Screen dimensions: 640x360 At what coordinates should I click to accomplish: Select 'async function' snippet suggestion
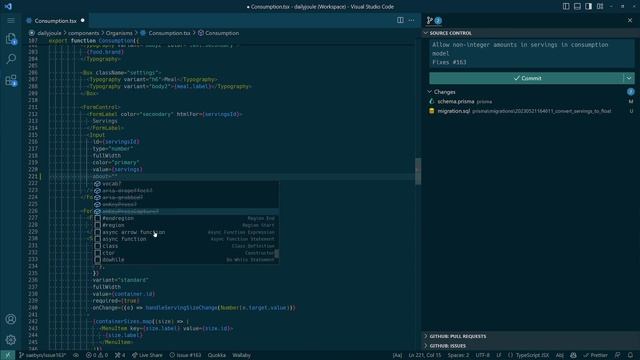[186, 239]
